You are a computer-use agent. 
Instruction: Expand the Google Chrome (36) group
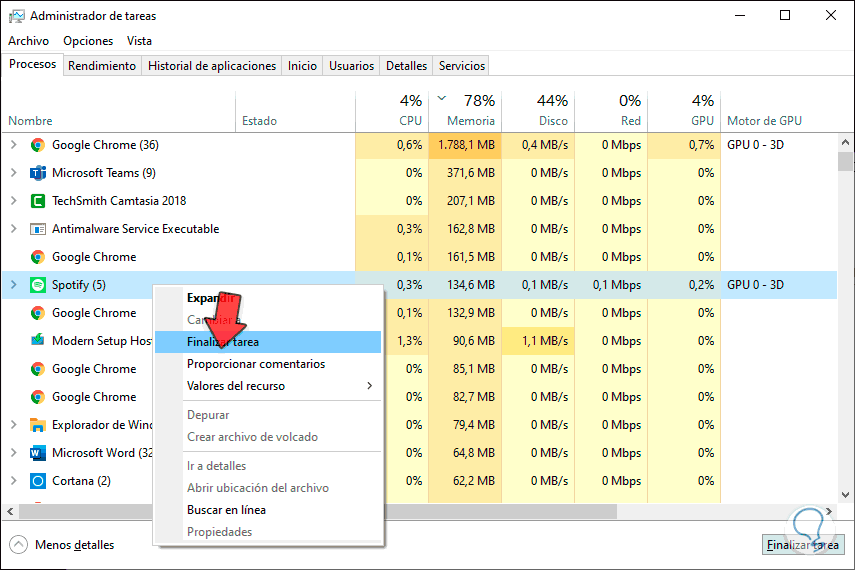tap(14, 145)
